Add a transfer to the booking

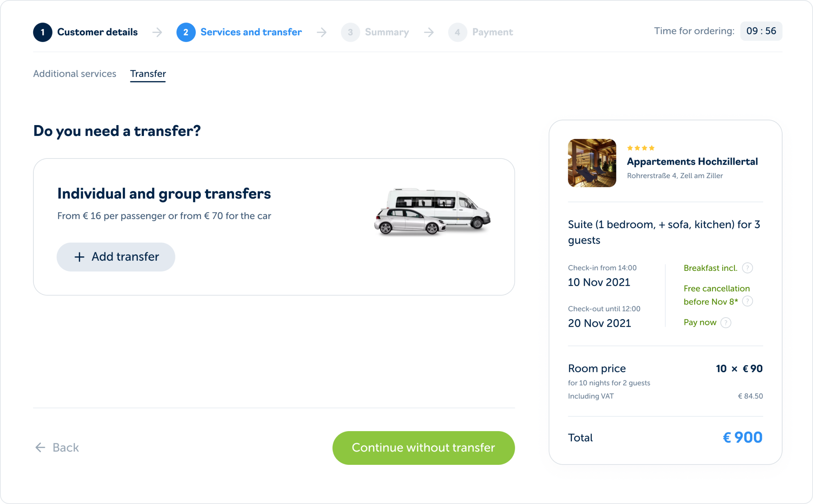click(x=116, y=257)
